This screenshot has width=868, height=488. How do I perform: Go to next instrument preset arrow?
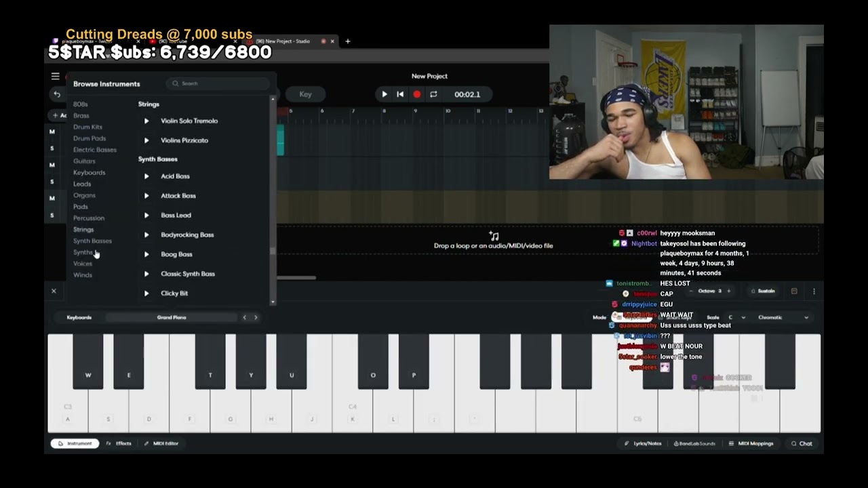[256, 317]
